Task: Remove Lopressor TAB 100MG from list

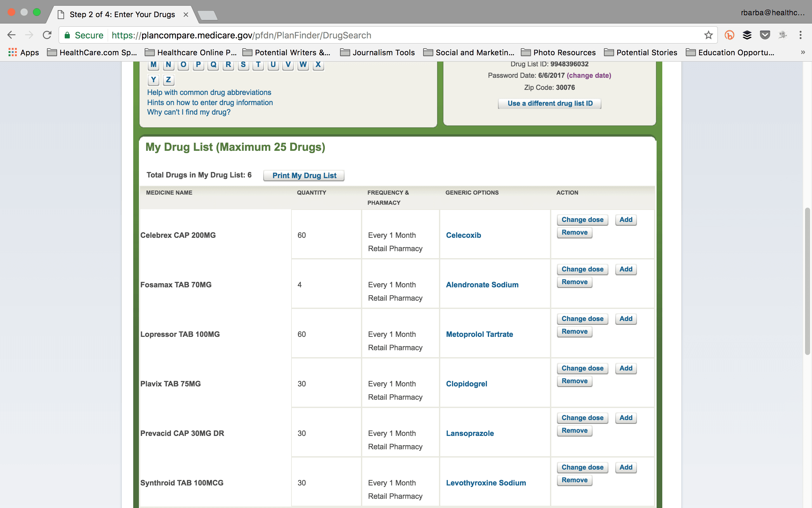Action: (x=574, y=331)
